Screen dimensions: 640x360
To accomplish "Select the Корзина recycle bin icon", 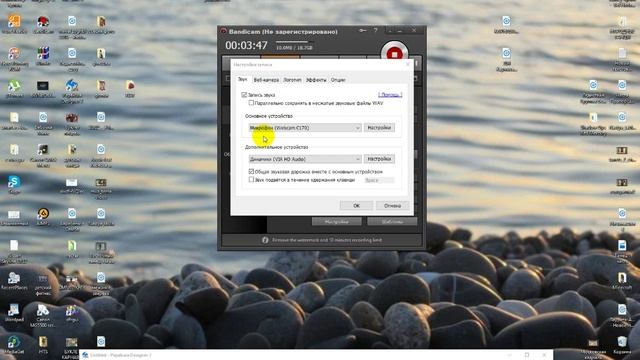I will (622, 345).
